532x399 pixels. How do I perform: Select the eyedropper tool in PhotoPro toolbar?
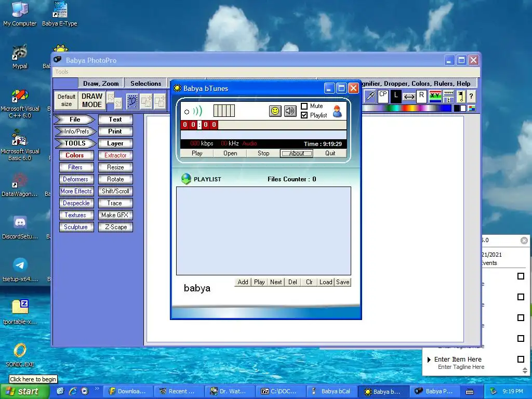pyautogui.click(x=370, y=97)
